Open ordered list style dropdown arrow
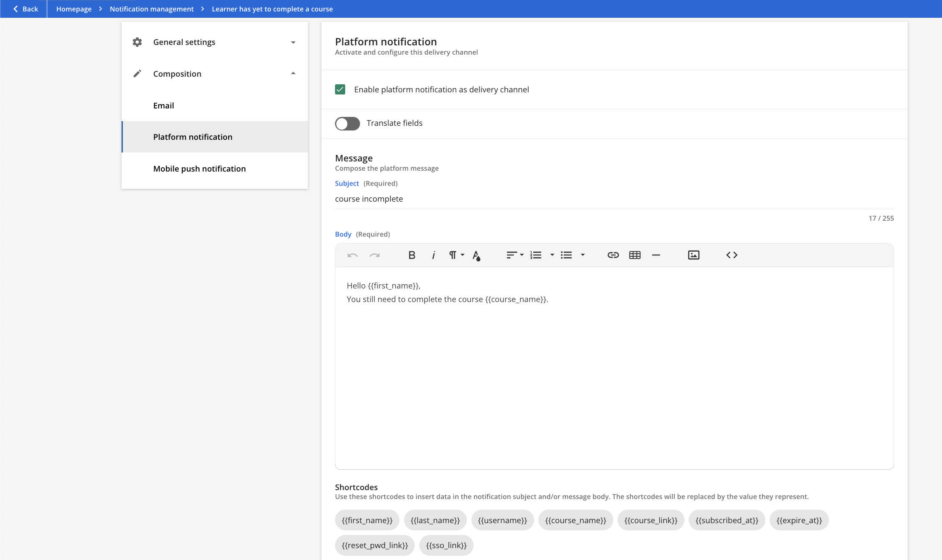942x560 pixels. coord(552,255)
